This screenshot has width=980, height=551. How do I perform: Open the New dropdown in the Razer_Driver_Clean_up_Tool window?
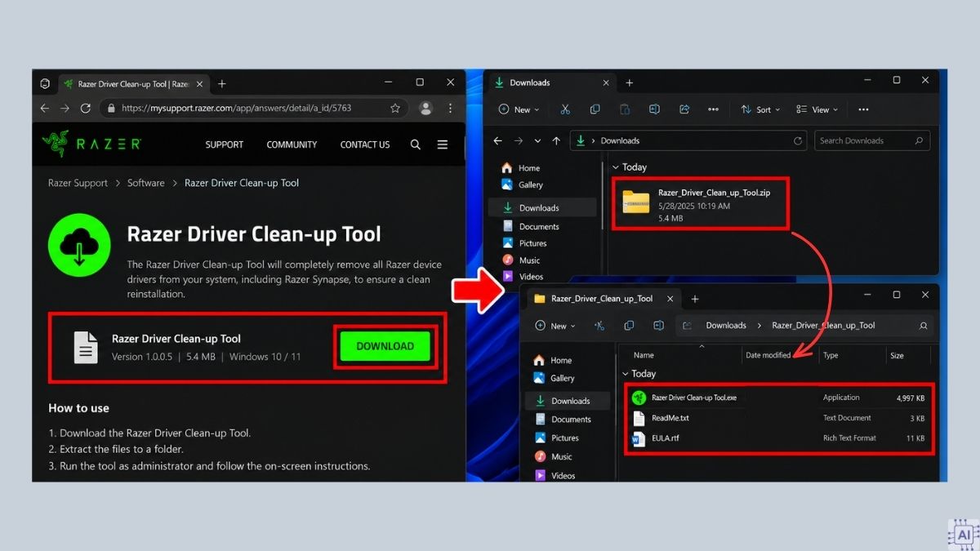click(x=555, y=326)
